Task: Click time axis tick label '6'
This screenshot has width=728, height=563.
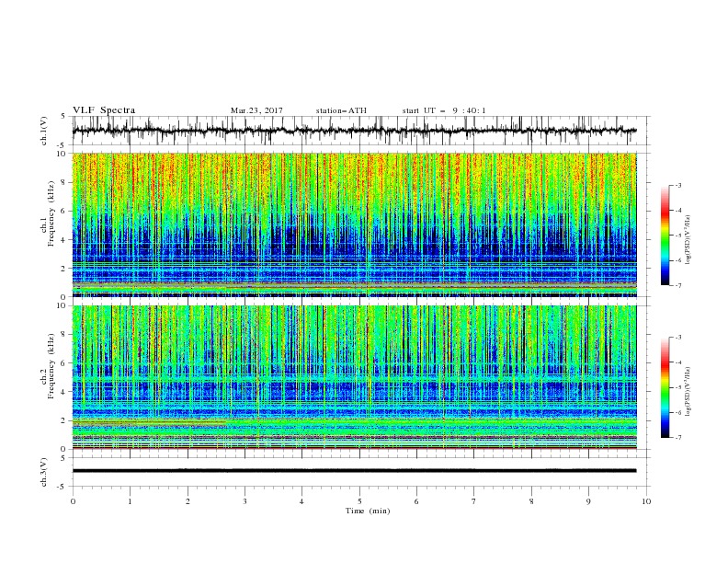Action: point(416,501)
